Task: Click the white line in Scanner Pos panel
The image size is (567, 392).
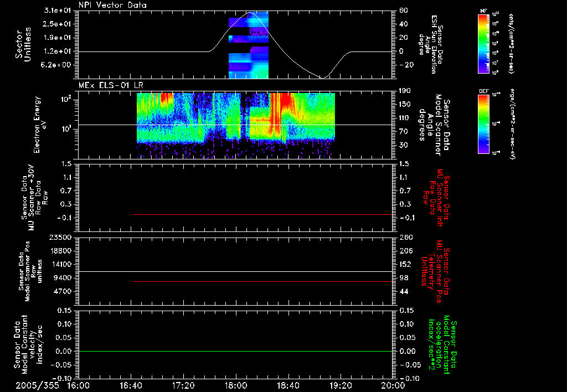Action: (x=235, y=271)
